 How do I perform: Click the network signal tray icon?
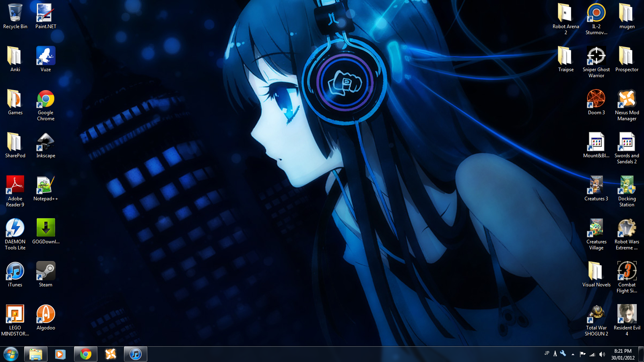point(592,354)
